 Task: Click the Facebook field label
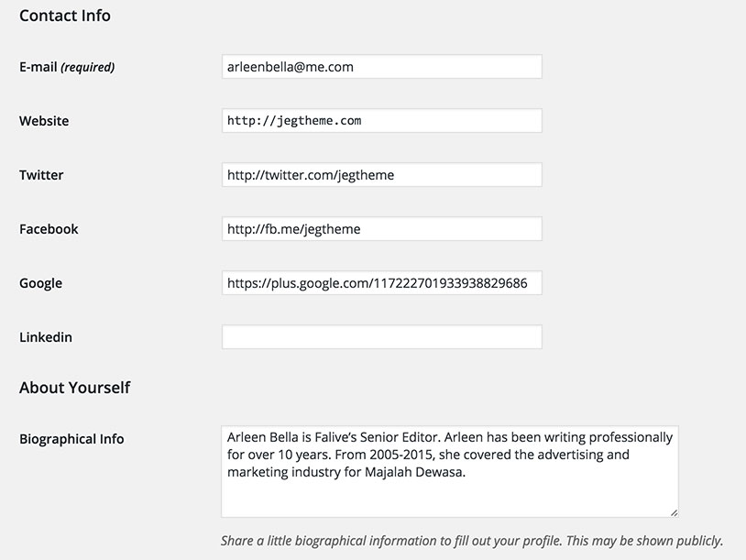[x=49, y=229]
